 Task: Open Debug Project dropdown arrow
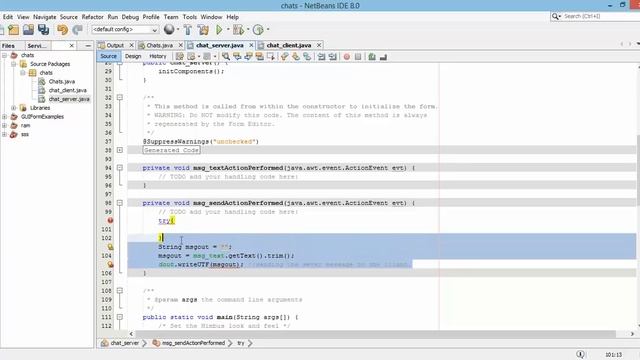(x=247, y=29)
